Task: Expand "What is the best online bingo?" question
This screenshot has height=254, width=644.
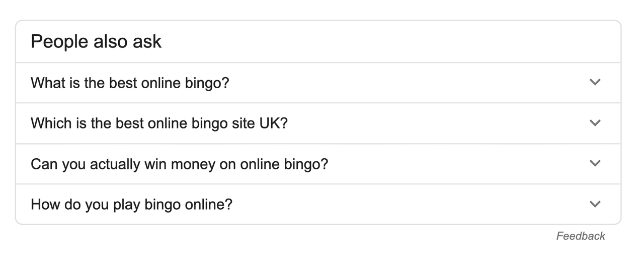Action: 318,83
